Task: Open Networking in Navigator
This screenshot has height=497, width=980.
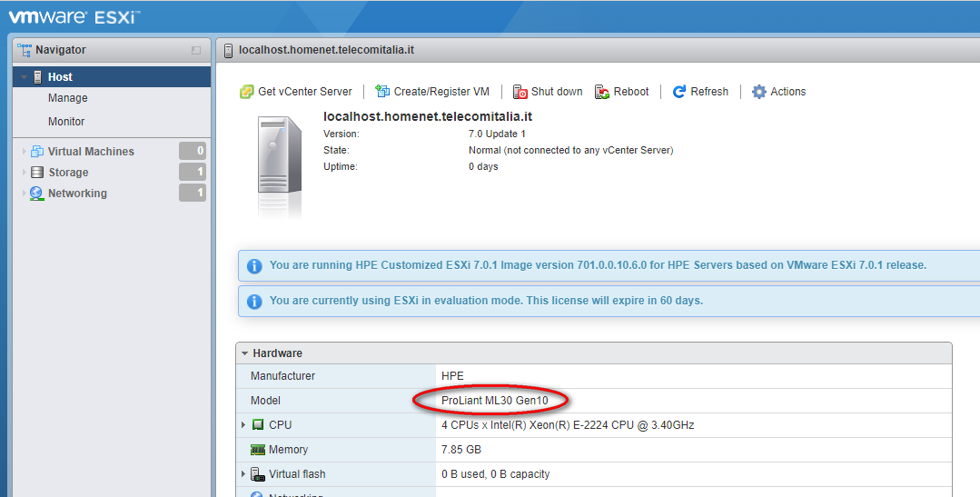Action: click(x=77, y=194)
